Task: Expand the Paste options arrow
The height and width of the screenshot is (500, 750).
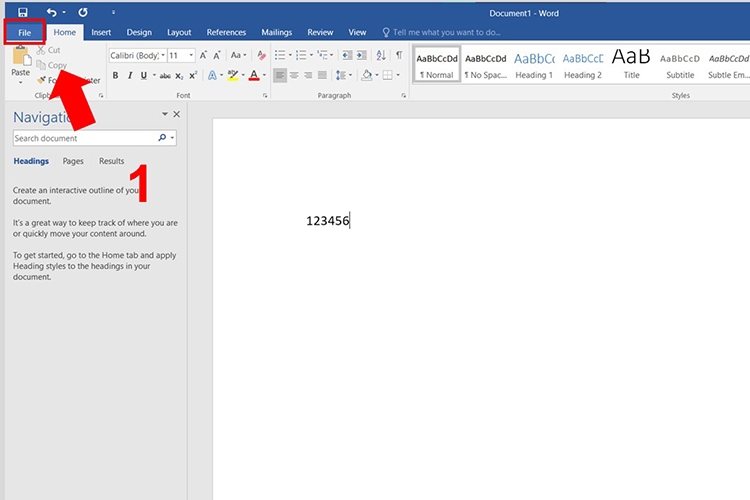Action: pos(21,83)
